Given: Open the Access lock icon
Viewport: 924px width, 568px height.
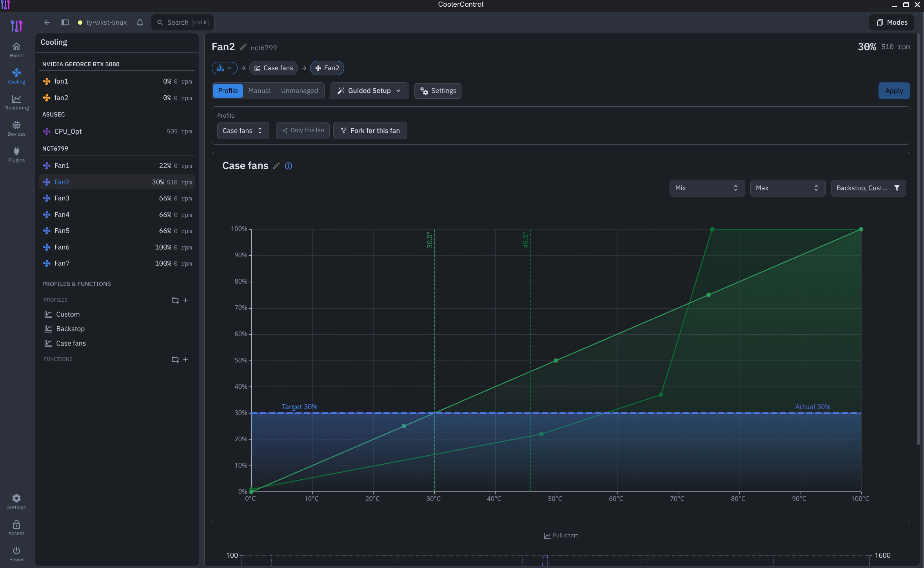Looking at the screenshot, I should tap(16, 528).
